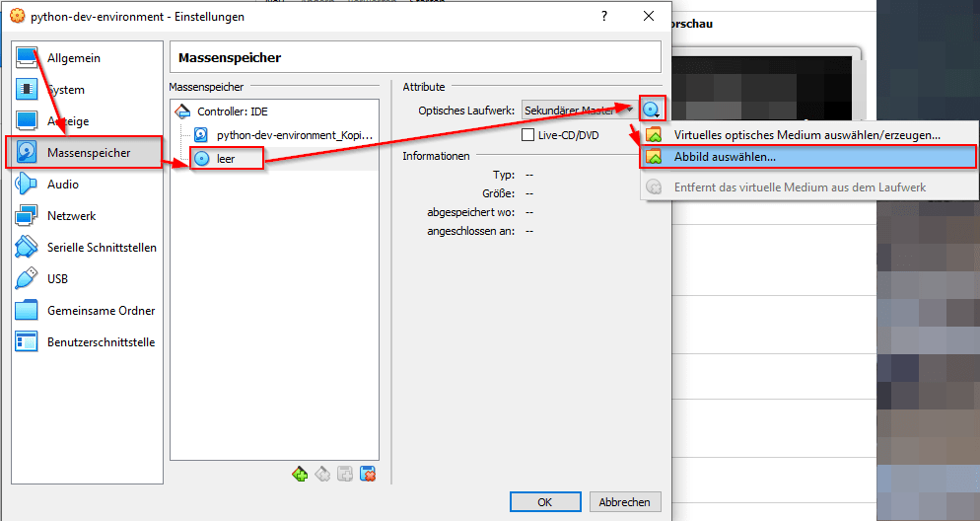The image size is (980, 521).
Task: Choose Entfernt das virtuelle Medium aus dem Laufwerk
Action: pyautogui.click(x=808, y=187)
